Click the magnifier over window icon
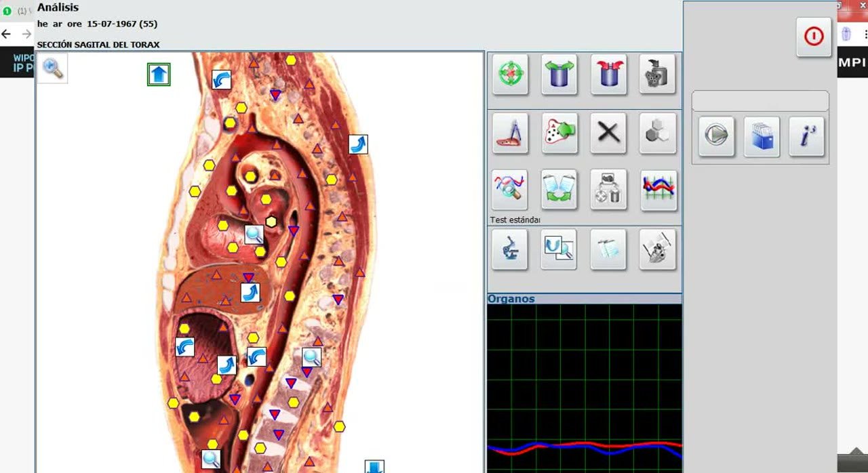The width and height of the screenshot is (868, 473). pos(559,249)
